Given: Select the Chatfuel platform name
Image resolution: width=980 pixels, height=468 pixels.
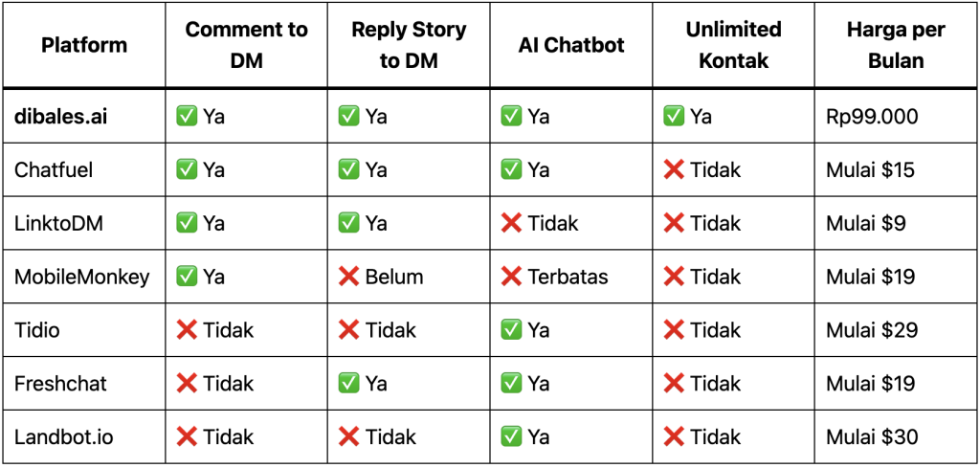Looking at the screenshot, I should (x=54, y=170).
